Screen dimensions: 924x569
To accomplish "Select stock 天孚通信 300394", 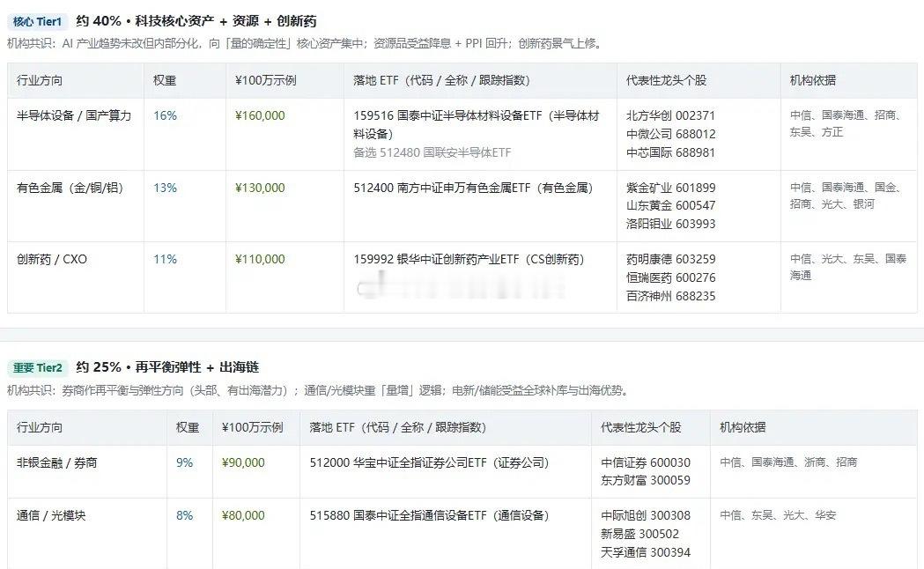I will (x=646, y=552).
